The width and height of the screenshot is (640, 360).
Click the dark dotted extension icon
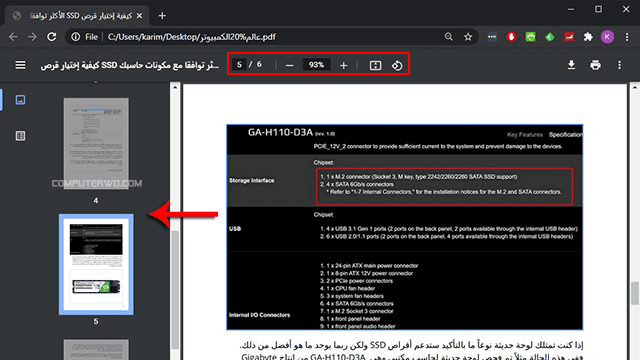tap(492, 37)
